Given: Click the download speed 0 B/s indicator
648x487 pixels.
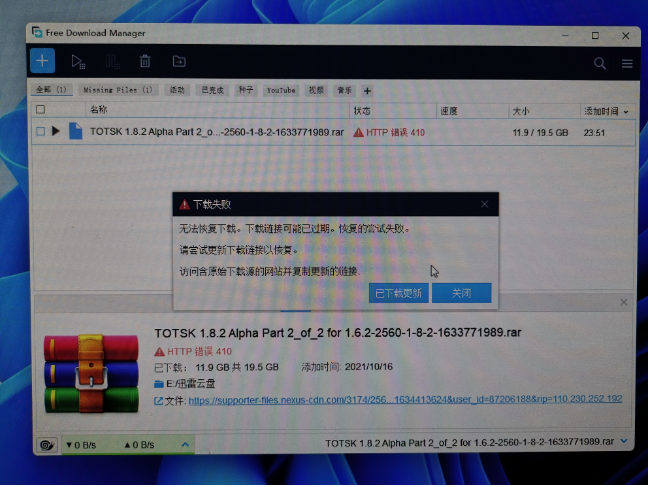Looking at the screenshot, I should point(81,445).
